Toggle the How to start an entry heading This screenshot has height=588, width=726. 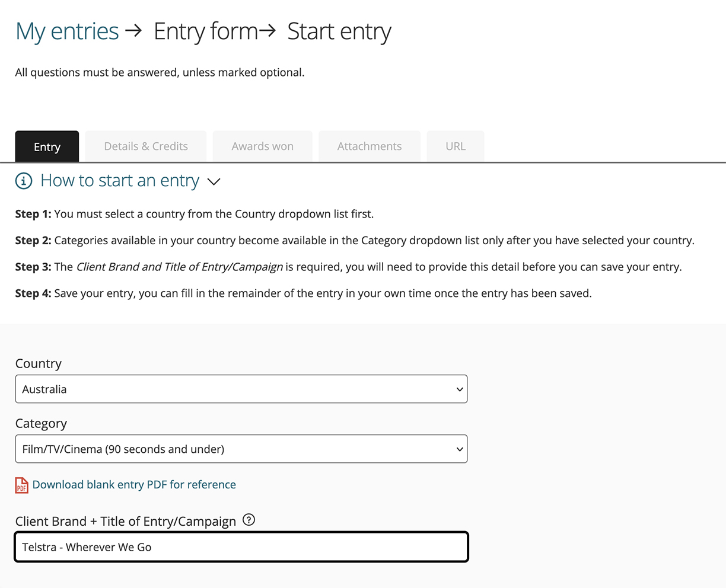click(120, 181)
